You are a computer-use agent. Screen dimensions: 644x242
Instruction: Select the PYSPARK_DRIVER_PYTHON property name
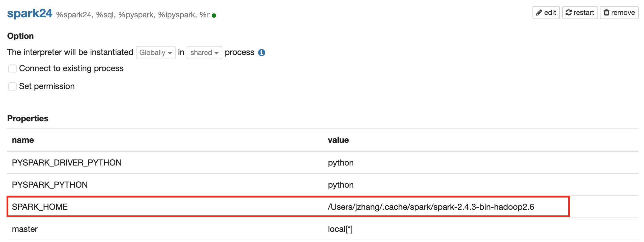pos(67,163)
